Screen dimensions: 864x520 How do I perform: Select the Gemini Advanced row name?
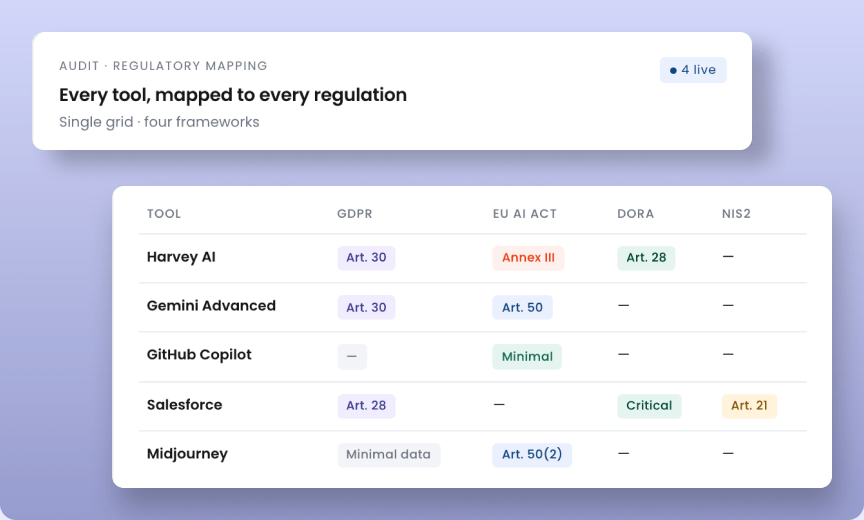point(211,306)
